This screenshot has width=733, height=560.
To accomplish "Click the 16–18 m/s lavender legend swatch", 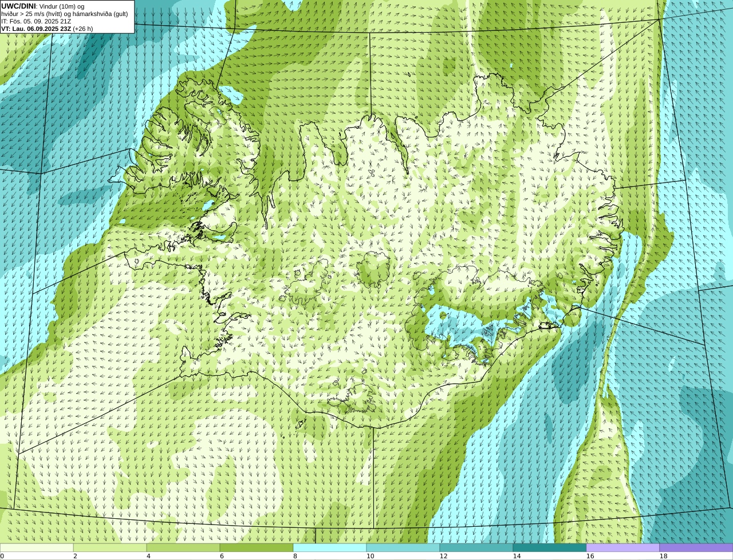I will [623, 548].
